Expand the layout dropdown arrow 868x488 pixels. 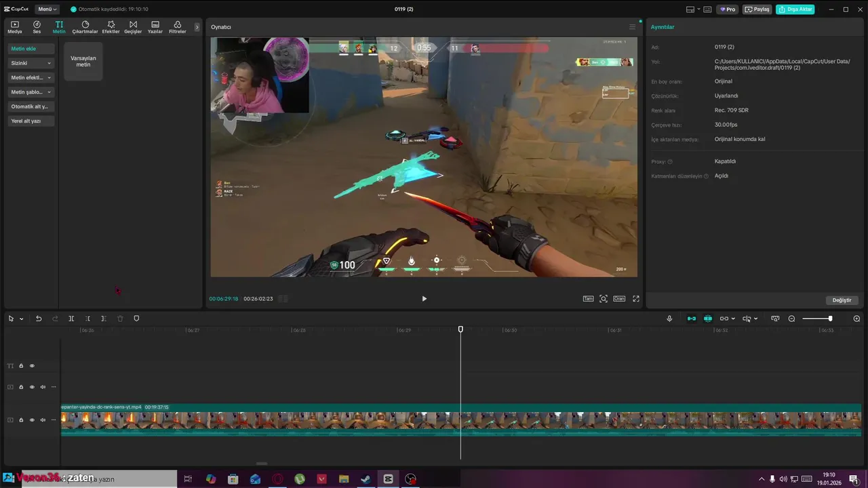coord(698,9)
